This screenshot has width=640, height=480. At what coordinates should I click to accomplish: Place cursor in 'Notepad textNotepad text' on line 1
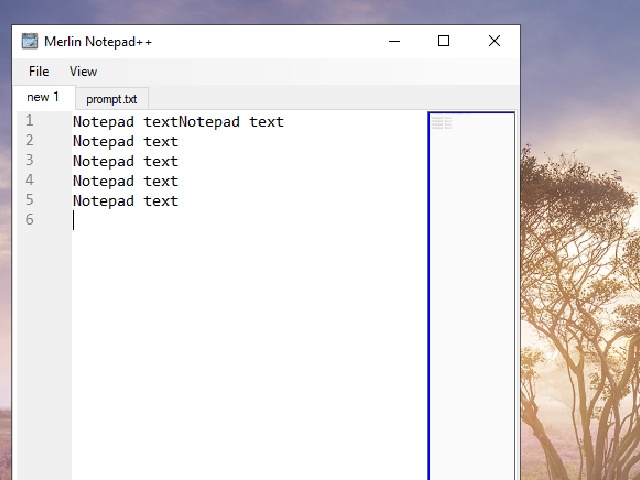[x=178, y=122]
